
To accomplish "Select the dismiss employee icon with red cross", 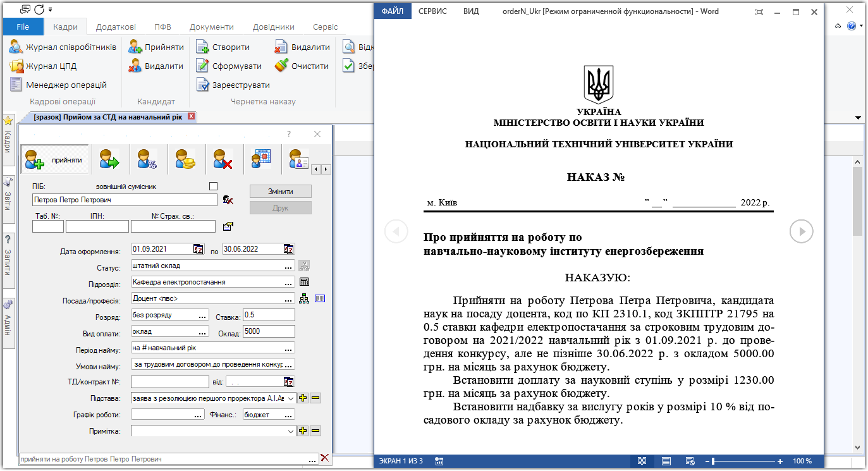I will click(223, 160).
